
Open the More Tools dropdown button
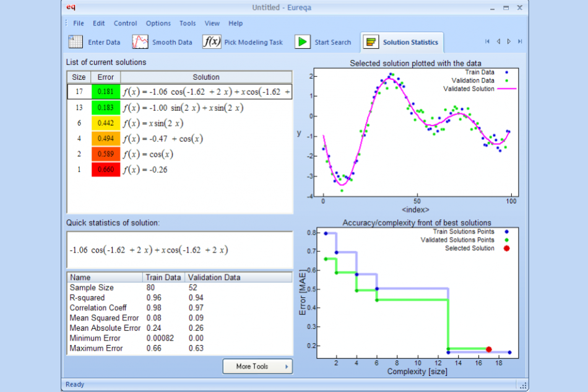pyautogui.click(x=257, y=367)
